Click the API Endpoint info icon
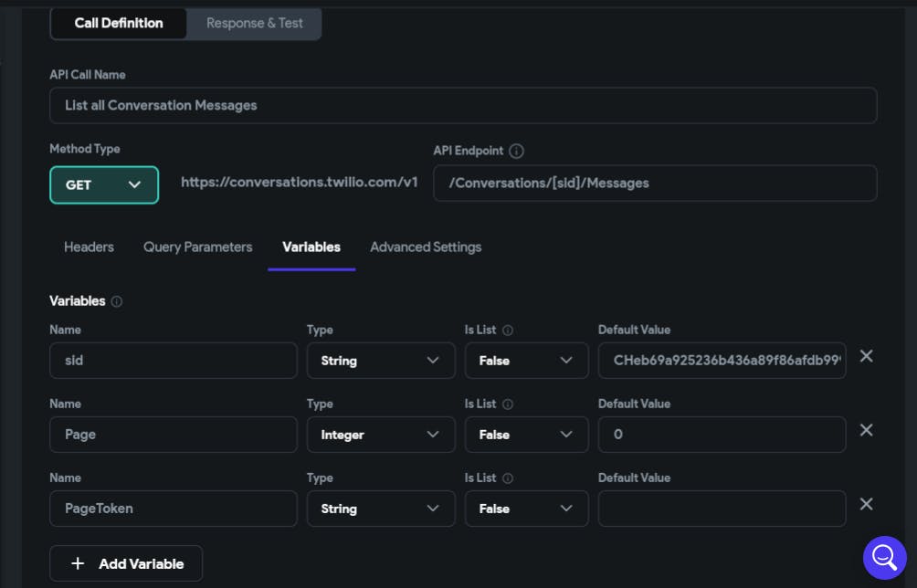Image resolution: width=917 pixels, height=588 pixels. click(516, 151)
